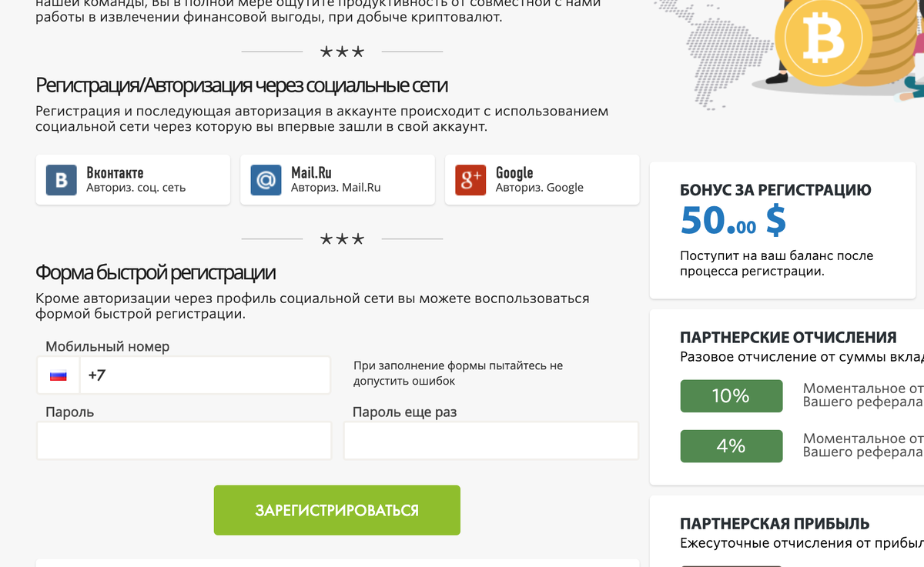924x567 pixels.
Task: Select the Вконтакте social login icon
Action: 61,179
